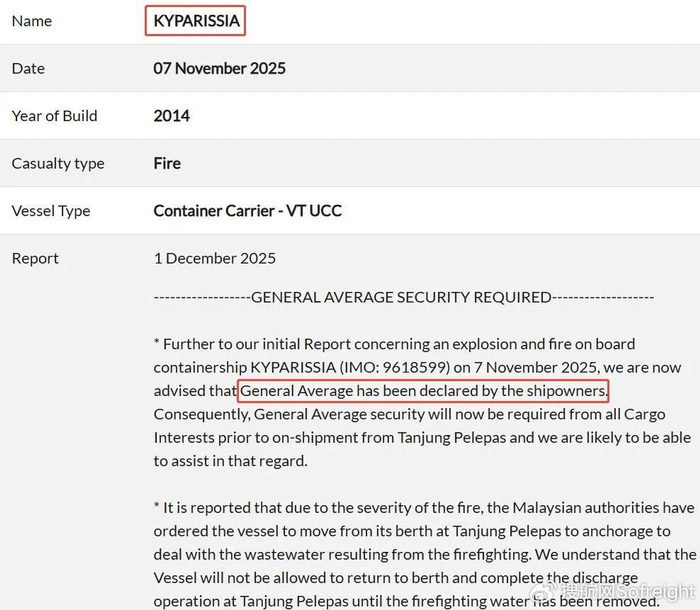Select Container Carrier - VT UCC value

(247, 210)
